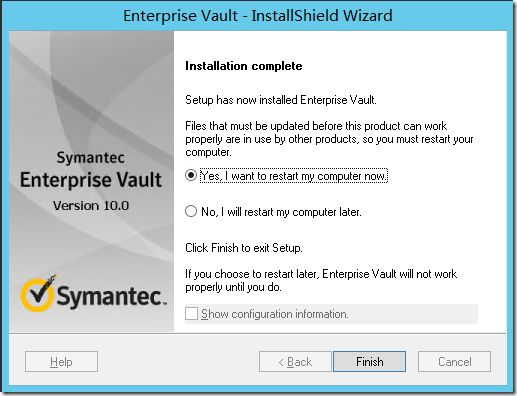Click the 'Version 10.0' text in banner

(91, 206)
